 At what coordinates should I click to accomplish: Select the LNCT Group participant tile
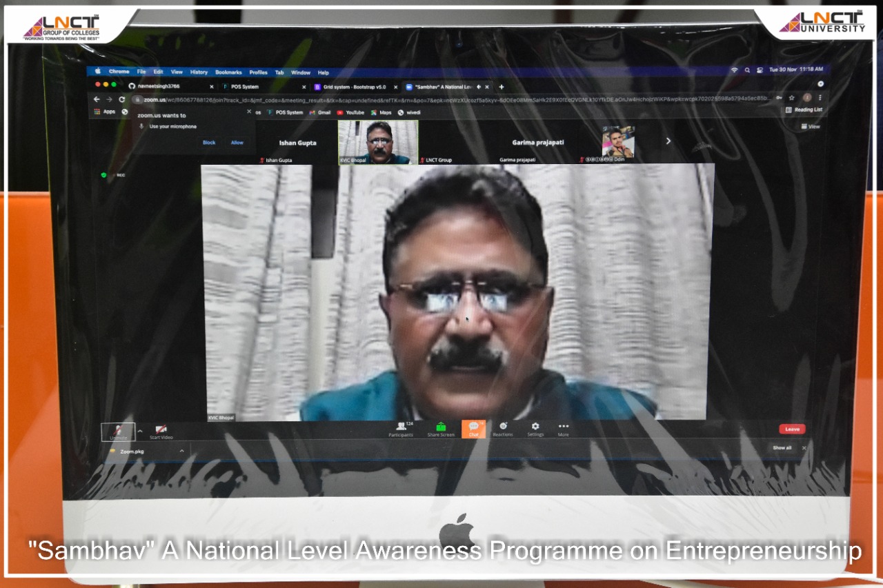pyautogui.click(x=458, y=143)
